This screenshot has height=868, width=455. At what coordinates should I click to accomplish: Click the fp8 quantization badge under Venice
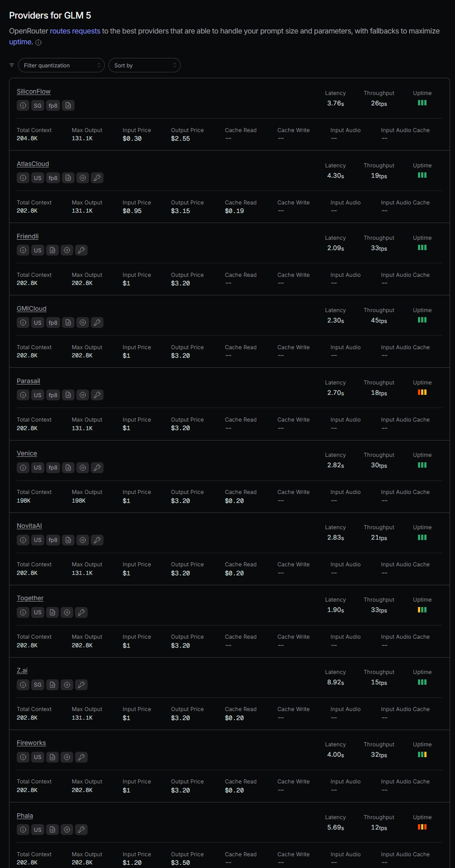pos(53,467)
